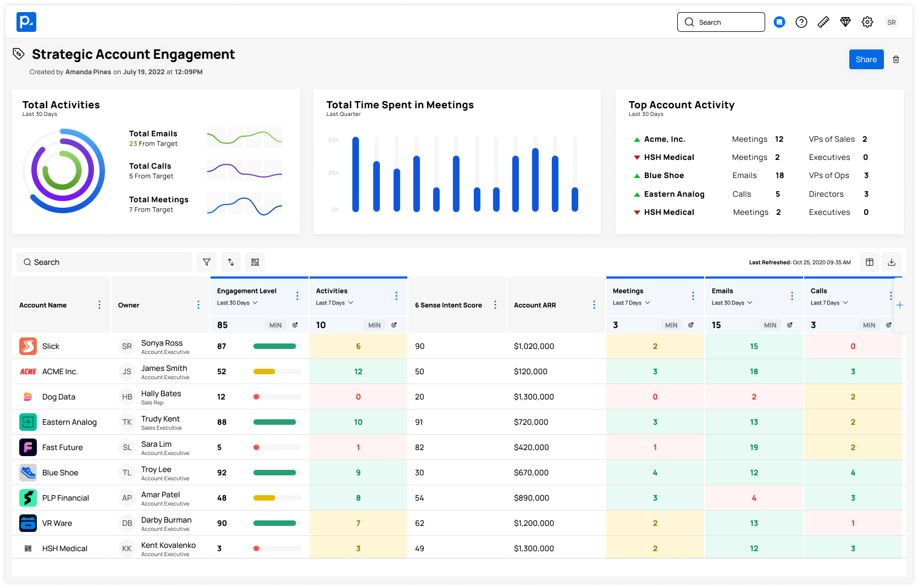This screenshot has width=918, height=588.
Task: Expand Meetings Last 7 Days dropdown
Action: [x=632, y=303]
